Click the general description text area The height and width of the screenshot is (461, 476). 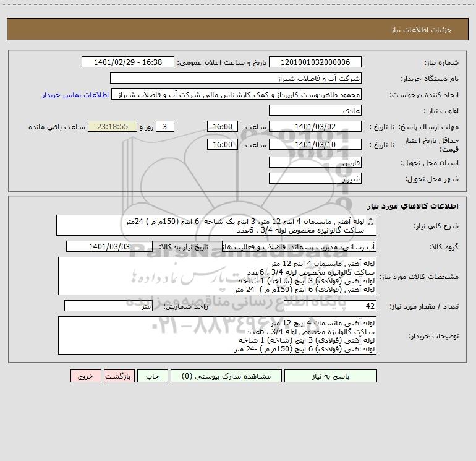coord(216,225)
